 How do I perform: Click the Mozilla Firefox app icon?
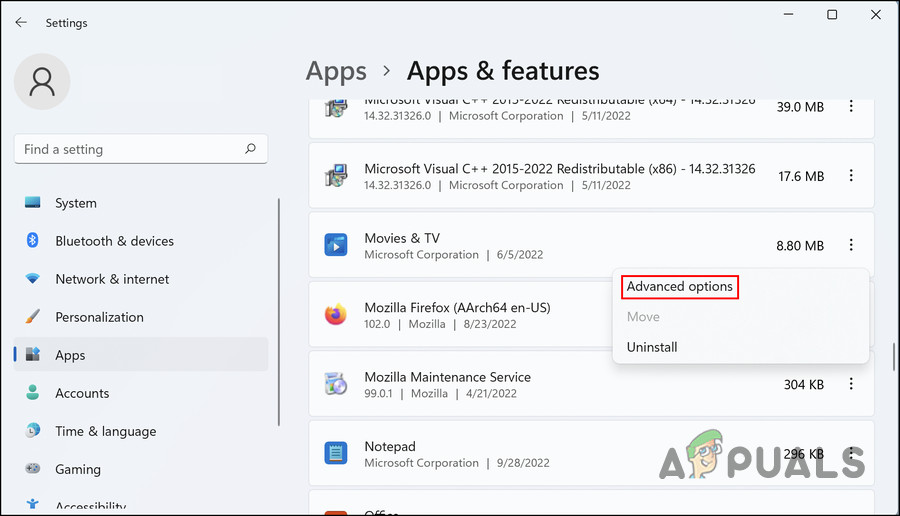click(336, 315)
